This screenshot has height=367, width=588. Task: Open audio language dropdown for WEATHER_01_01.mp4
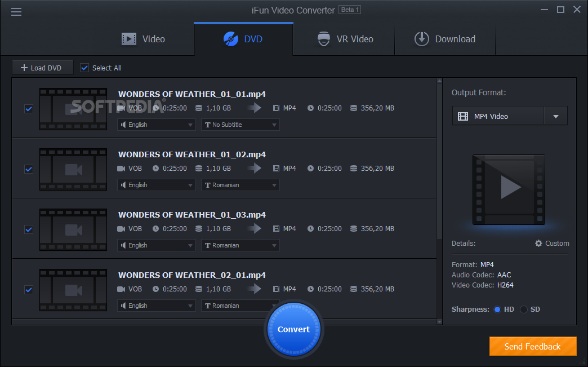[157, 125]
